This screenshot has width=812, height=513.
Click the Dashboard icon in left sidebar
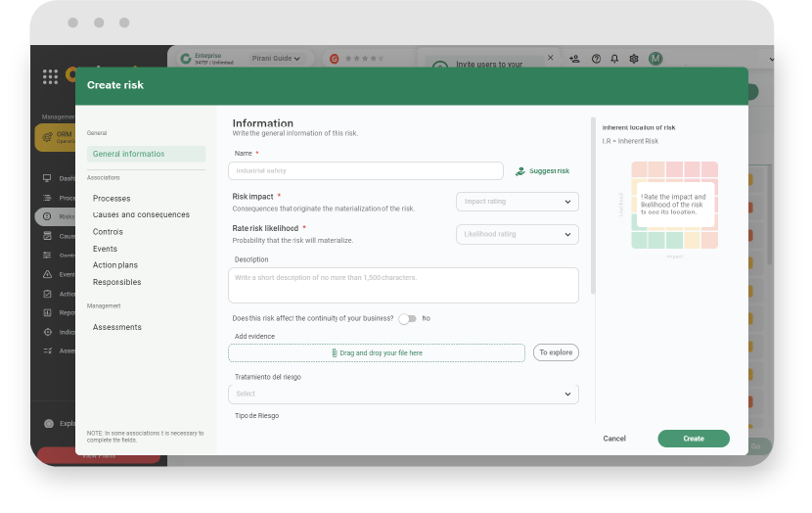[47, 178]
